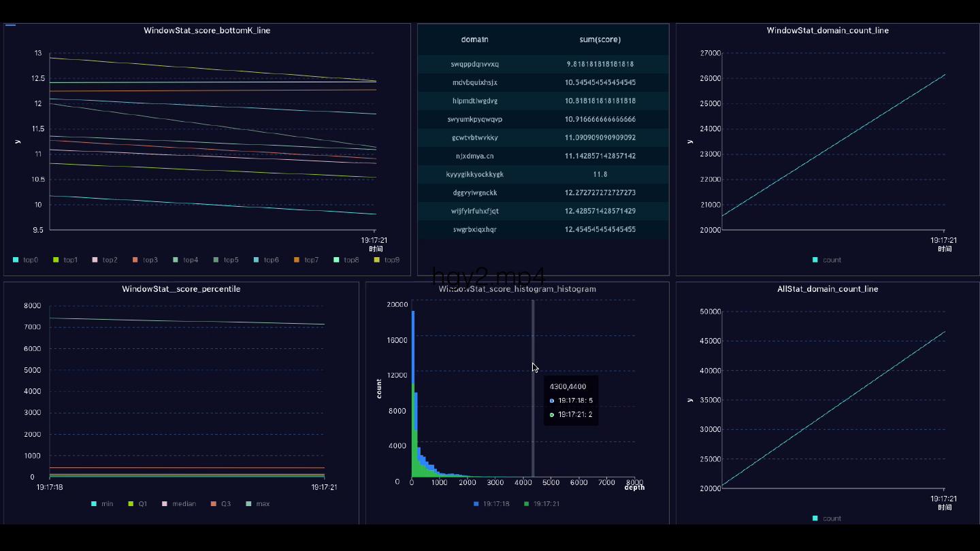Click the top7 orange legend swatch
Screen dimensions: 980x551
pos(297,260)
